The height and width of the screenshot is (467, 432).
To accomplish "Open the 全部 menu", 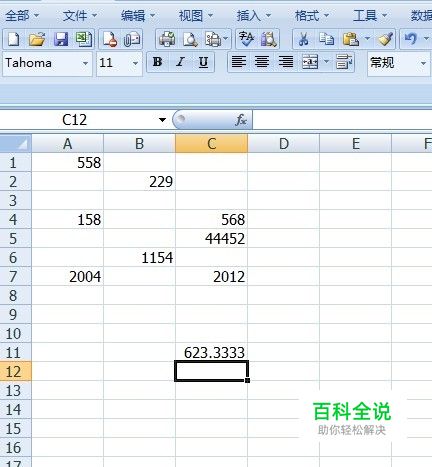I will coord(22,16).
